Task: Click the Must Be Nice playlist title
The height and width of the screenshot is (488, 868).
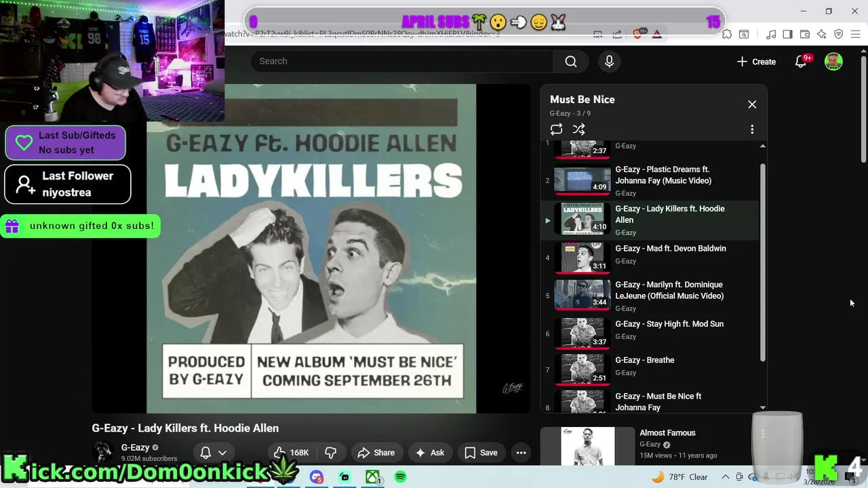Action: coord(583,99)
